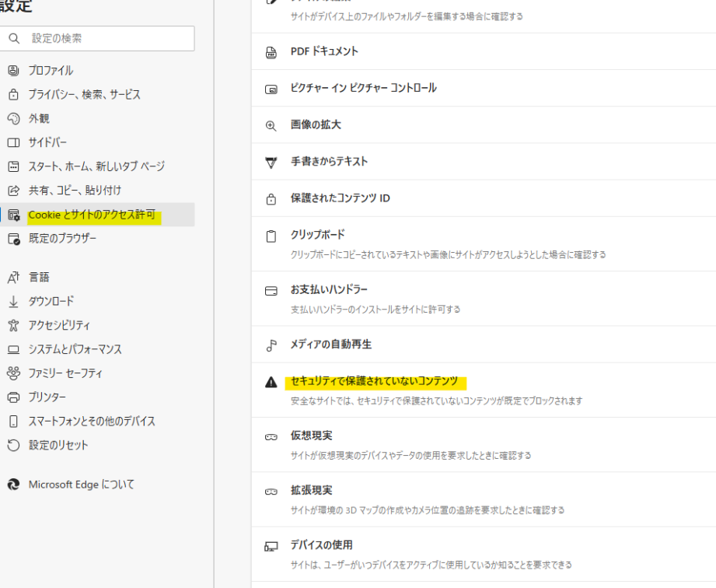Viewport: 716px width, 588px height.
Task: Click the Microsoft Edge logo icon
Action: (x=12, y=485)
